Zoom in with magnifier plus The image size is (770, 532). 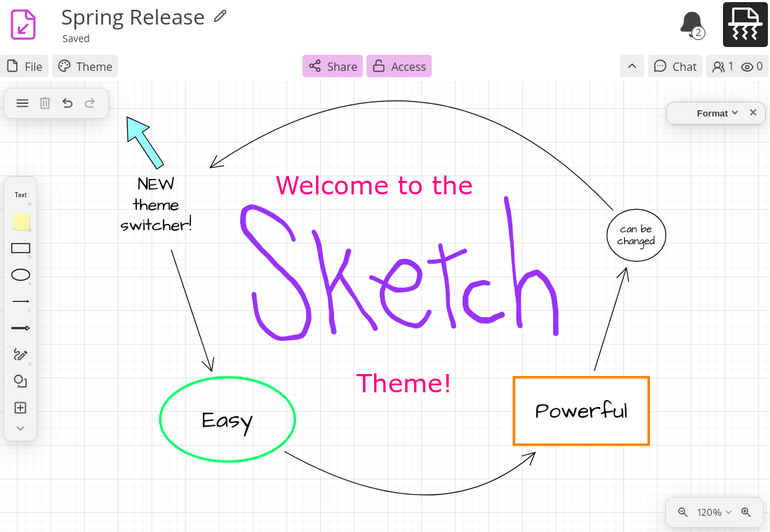click(746, 512)
